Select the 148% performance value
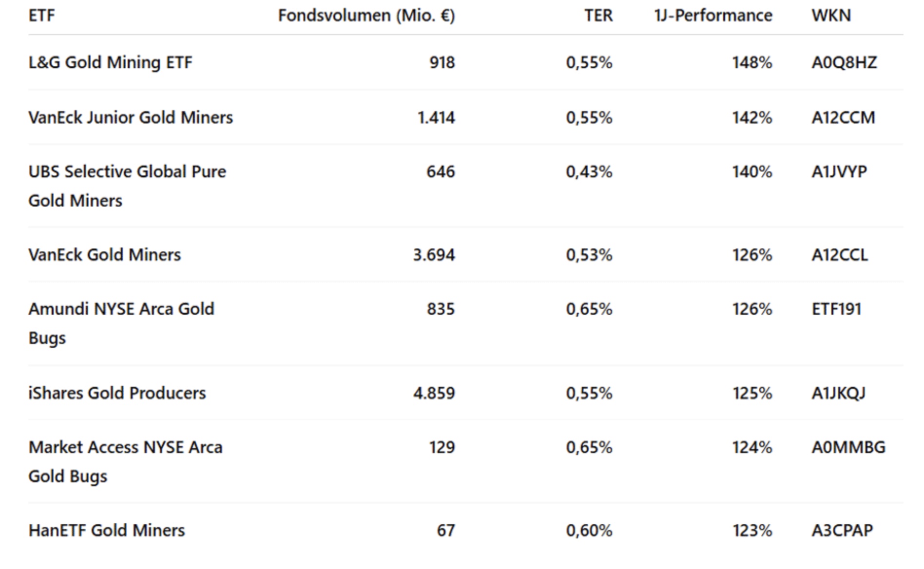Image resolution: width=924 pixels, height=569 pixels. pyautogui.click(x=752, y=62)
